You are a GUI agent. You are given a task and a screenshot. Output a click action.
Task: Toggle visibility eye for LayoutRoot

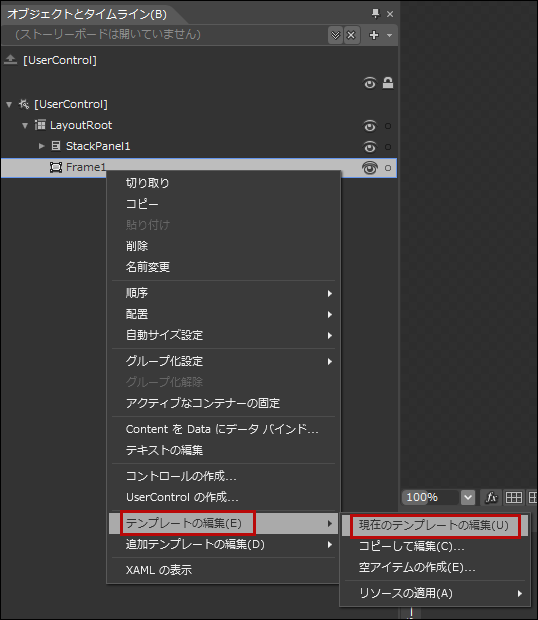[370, 126]
